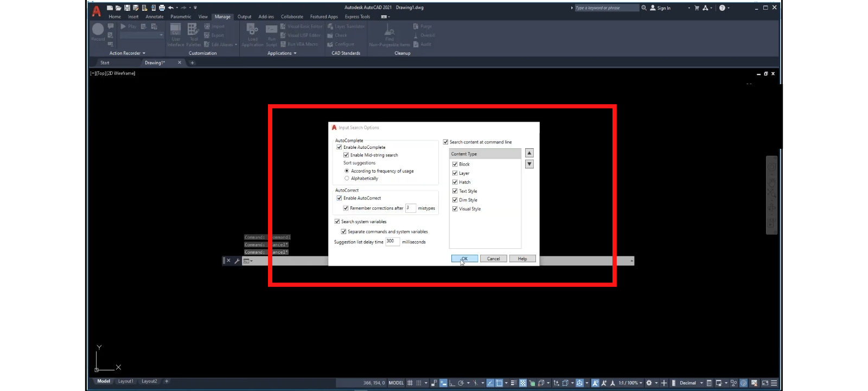The height and width of the screenshot is (391, 868).
Task: Select According to frequency of usage radio
Action: point(347,171)
